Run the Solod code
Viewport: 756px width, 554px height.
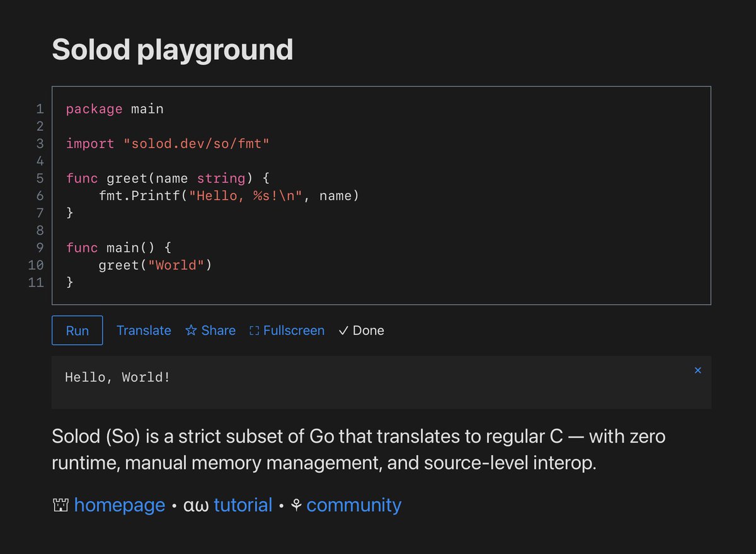tap(77, 331)
